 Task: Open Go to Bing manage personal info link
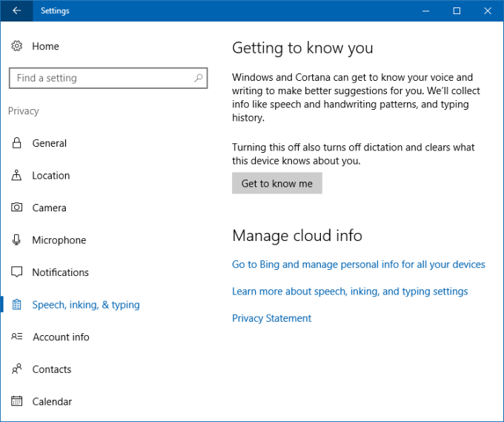coord(358,264)
